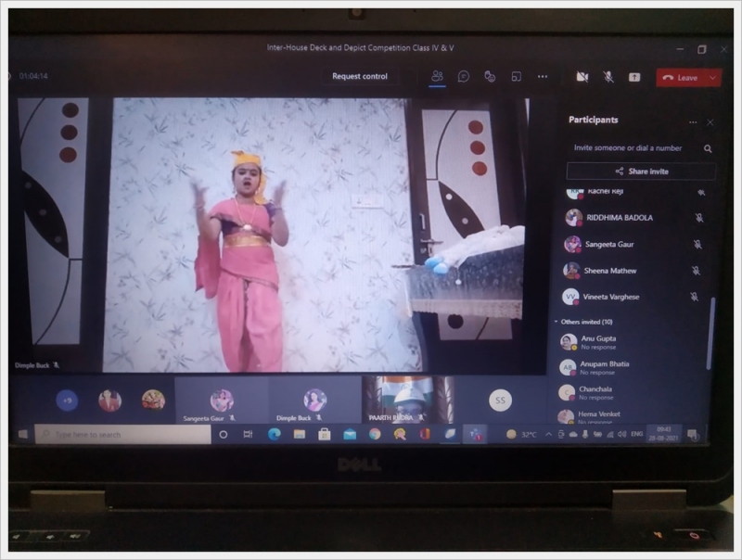Open the Participants panel more options ellipsis
Screen dimensions: 742x560
tap(693, 122)
